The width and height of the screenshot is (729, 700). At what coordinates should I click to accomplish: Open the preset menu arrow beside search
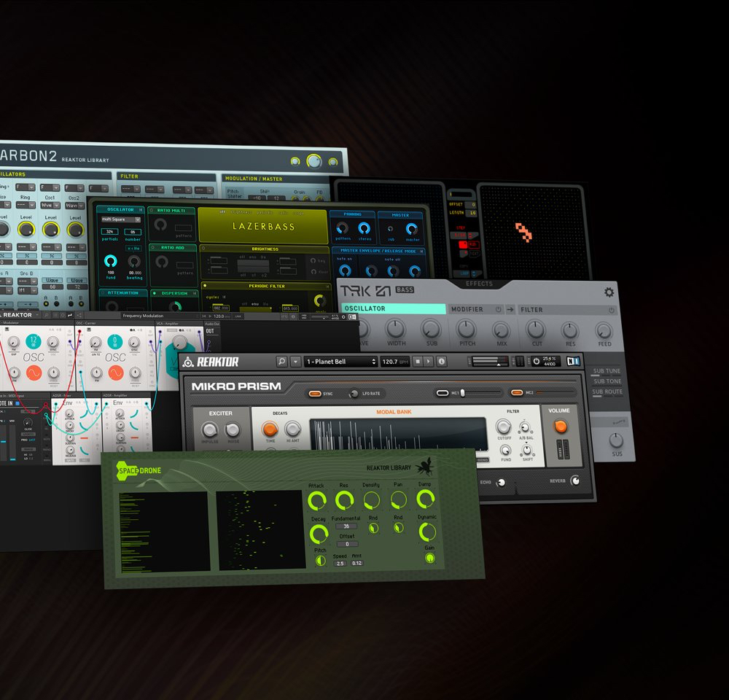pos(296,362)
